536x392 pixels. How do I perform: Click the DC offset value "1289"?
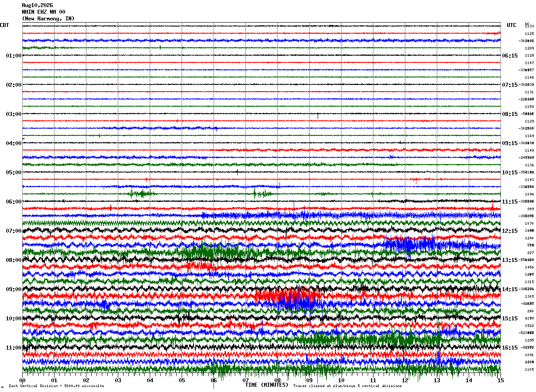[529, 48]
